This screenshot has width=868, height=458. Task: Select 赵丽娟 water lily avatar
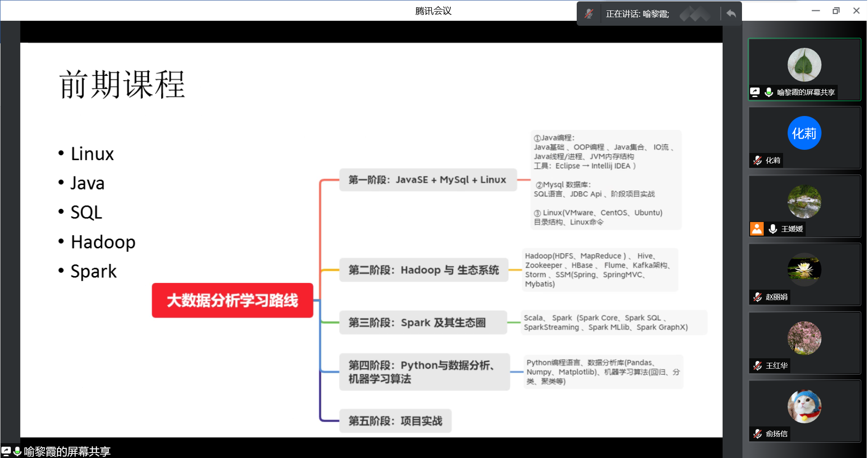point(804,270)
